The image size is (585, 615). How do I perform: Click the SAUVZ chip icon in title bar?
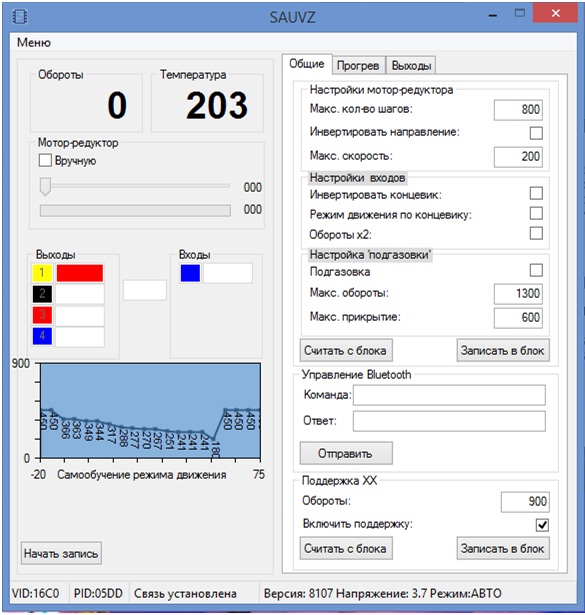coord(20,17)
